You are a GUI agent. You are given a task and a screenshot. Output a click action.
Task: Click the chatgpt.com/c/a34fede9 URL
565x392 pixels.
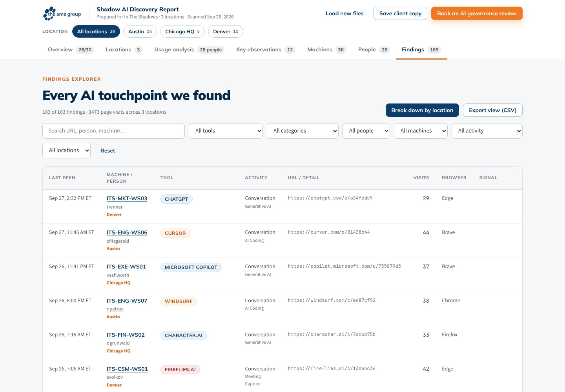(330, 198)
